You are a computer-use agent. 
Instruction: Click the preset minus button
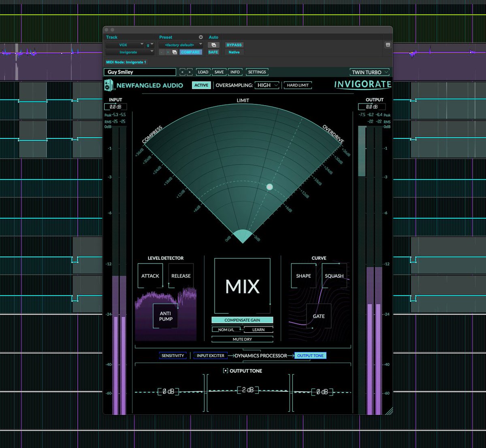(x=162, y=52)
